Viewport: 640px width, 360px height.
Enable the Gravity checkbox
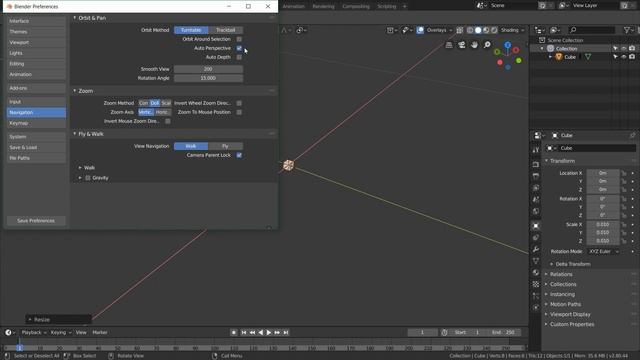click(x=88, y=178)
